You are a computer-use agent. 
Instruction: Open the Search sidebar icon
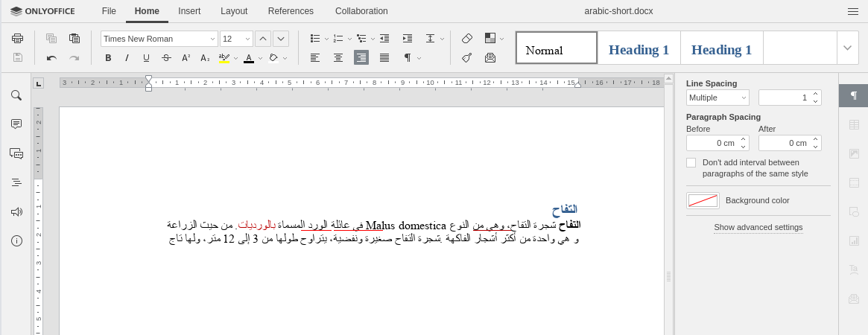pyautogui.click(x=16, y=95)
